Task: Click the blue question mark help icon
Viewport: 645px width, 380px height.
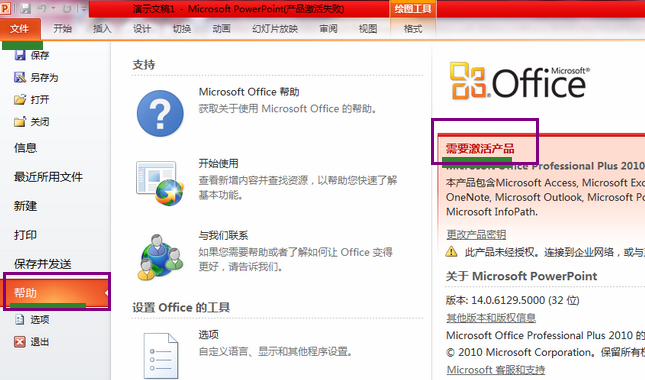Action: [x=160, y=113]
